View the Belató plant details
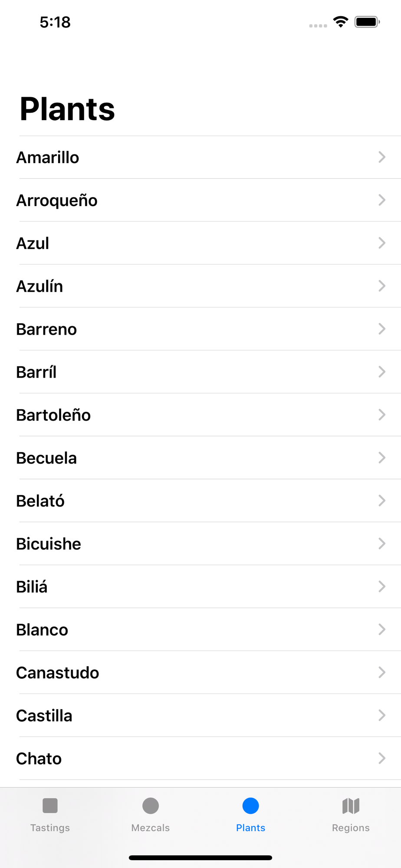This screenshot has width=401, height=868. click(200, 501)
